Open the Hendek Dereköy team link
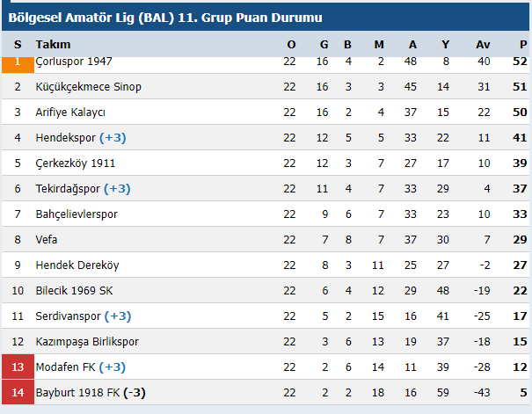 (x=77, y=265)
